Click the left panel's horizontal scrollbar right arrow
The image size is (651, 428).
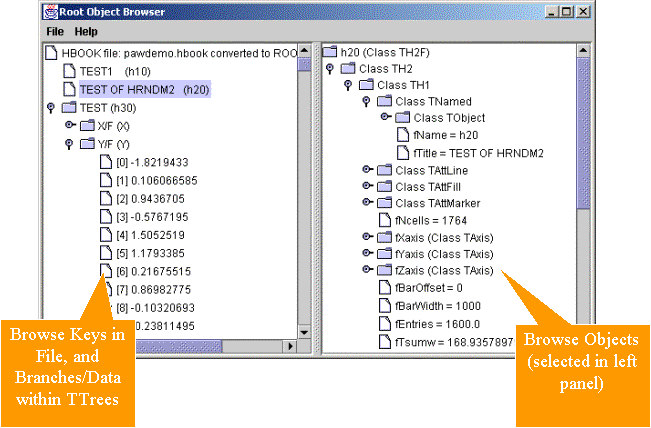(x=290, y=347)
